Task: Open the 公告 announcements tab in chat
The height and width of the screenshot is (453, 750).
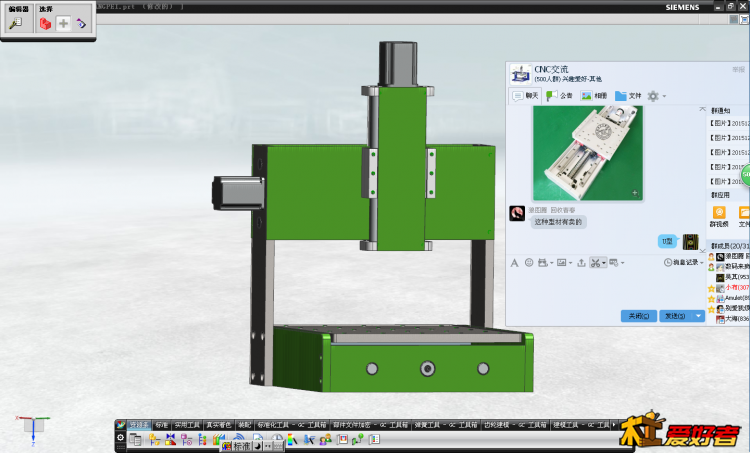Action: (x=559, y=96)
